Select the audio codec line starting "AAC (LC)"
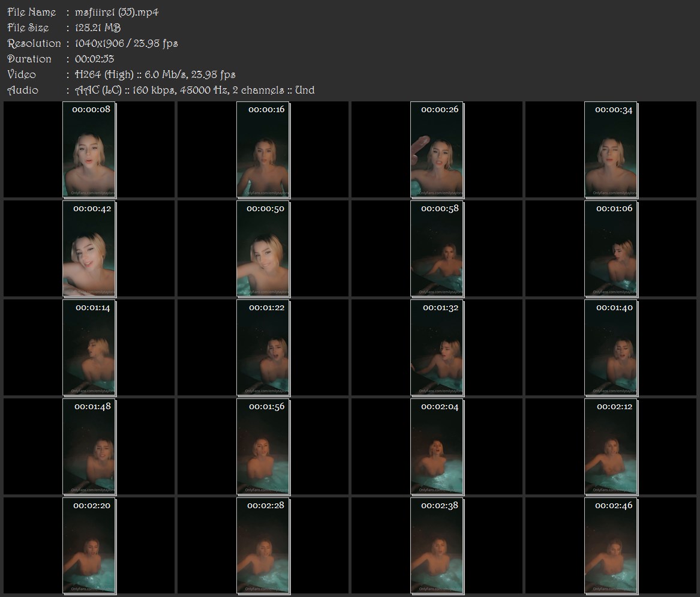700x597 pixels. click(194, 90)
